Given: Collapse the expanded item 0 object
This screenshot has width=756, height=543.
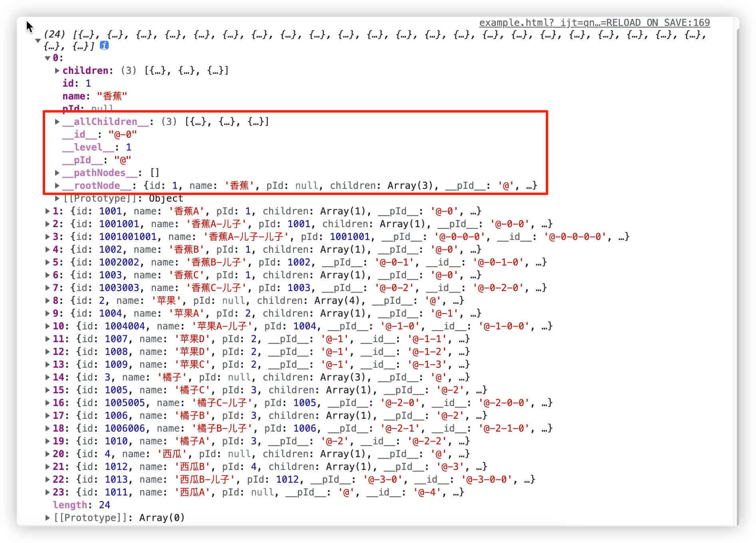Looking at the screenshot, I should [x=48, y=58].
